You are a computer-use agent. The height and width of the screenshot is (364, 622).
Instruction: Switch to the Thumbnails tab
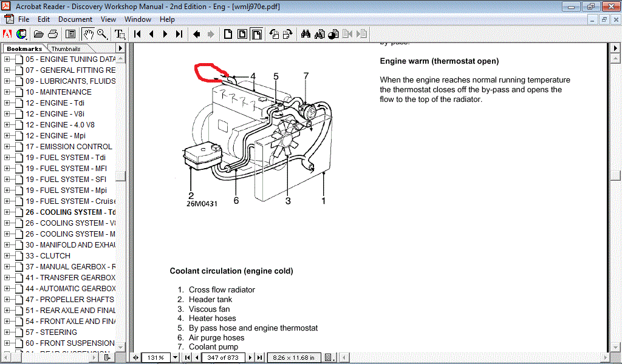(x=66, y=49)
